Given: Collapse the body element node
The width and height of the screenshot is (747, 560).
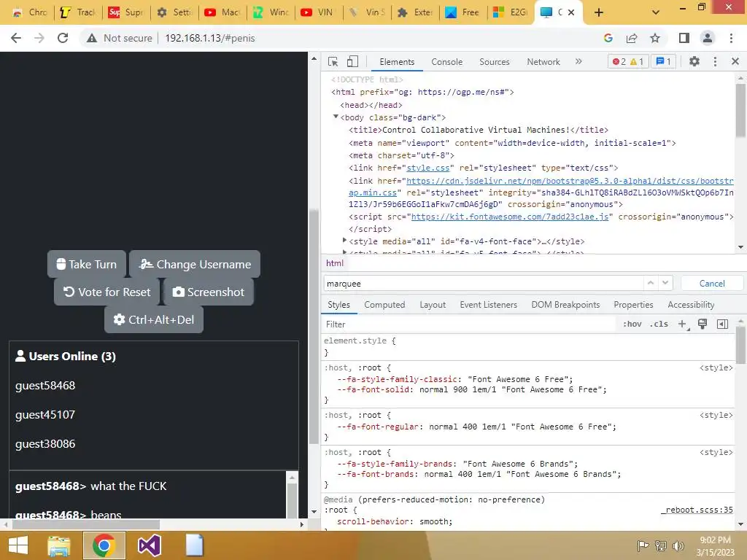Looking at the screenshot, I should pyautogui.click(x=336, y=117).
